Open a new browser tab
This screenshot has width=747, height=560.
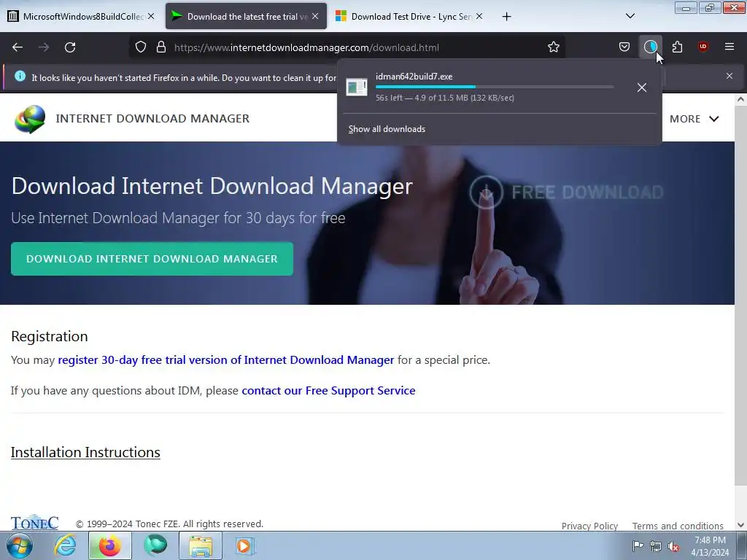coord(506,17)
